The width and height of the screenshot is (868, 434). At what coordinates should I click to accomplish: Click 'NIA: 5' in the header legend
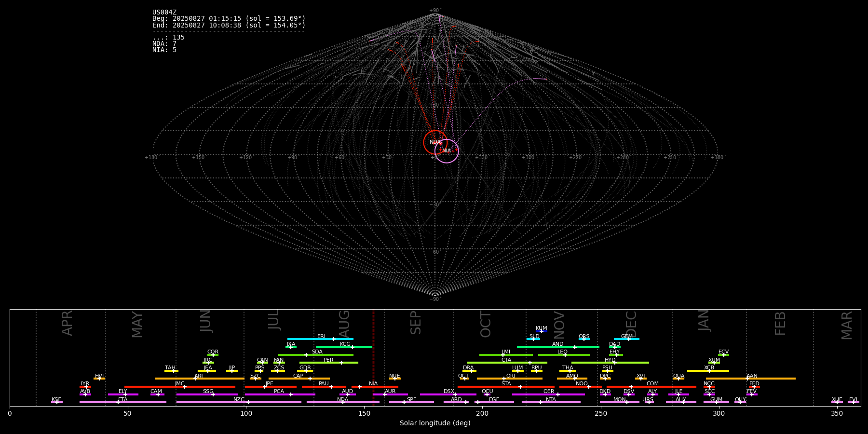[164, 50]
